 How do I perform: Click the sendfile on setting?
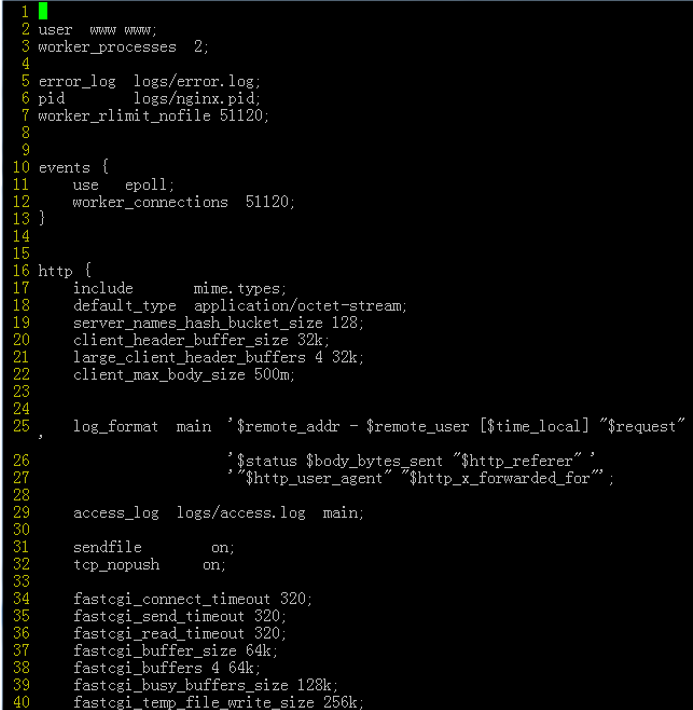[154, 547]
